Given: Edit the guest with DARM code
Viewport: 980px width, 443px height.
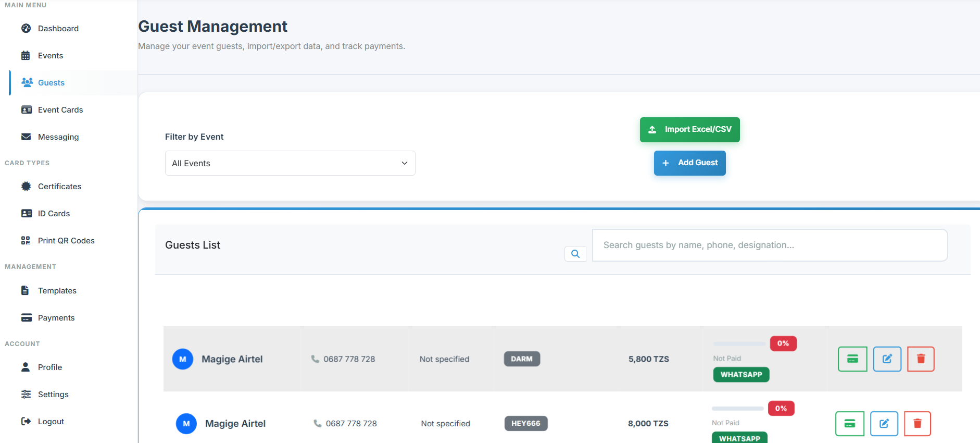Looking at the screenshot, I should (887, 359).
